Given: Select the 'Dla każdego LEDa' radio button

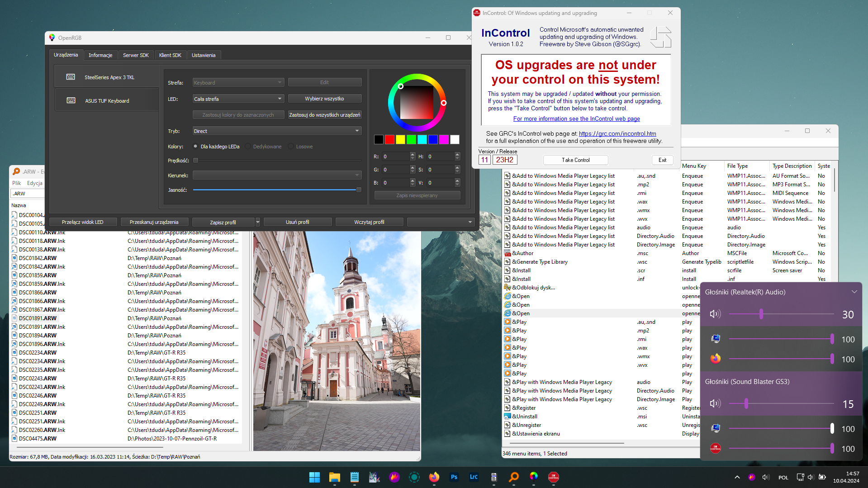Looking at the screenshot, I should [195, 146].
